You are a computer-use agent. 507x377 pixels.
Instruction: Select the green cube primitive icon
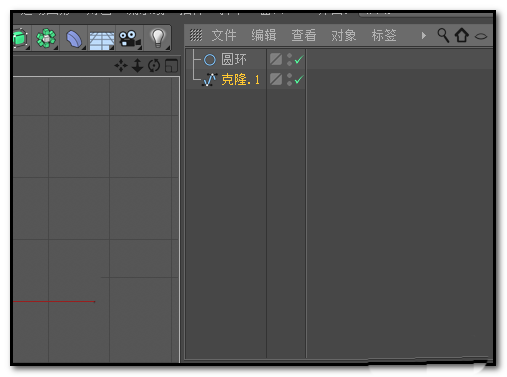21,39
